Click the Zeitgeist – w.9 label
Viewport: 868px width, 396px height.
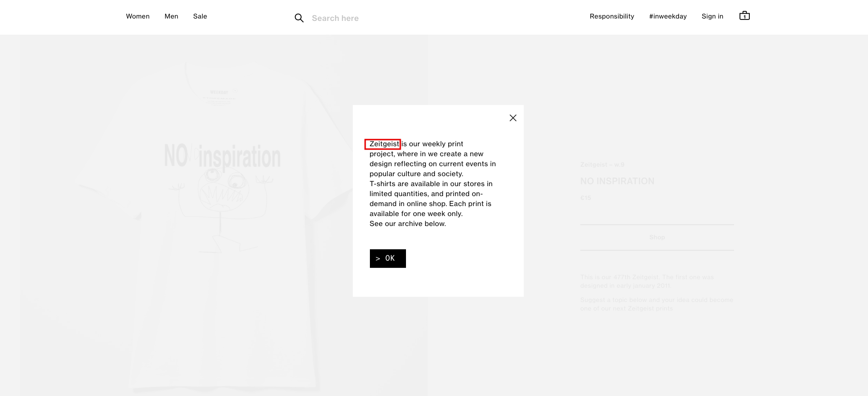[602, 164]
